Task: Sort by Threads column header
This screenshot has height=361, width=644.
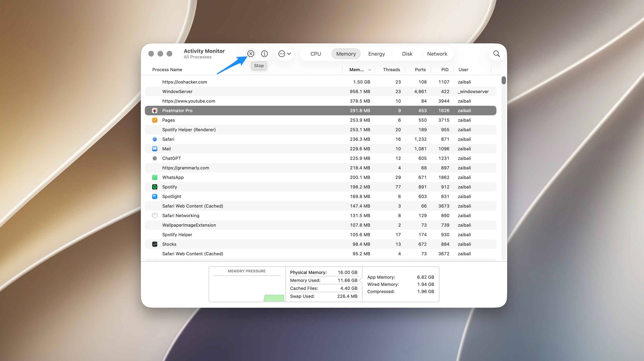Action: 391,70
